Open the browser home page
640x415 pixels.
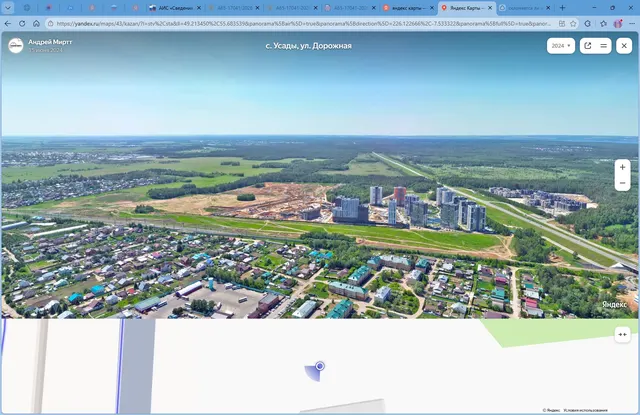(36, 24)
